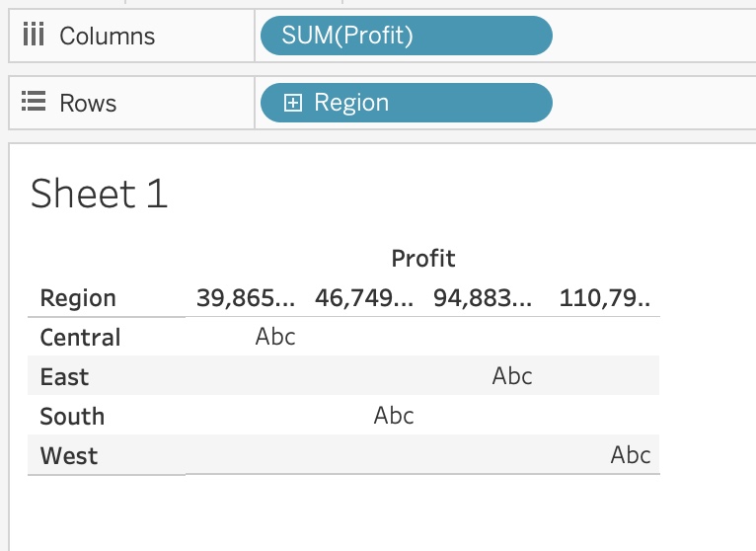Select the Central row header
This screenshot has width=756, height=551.
point(80,338)
